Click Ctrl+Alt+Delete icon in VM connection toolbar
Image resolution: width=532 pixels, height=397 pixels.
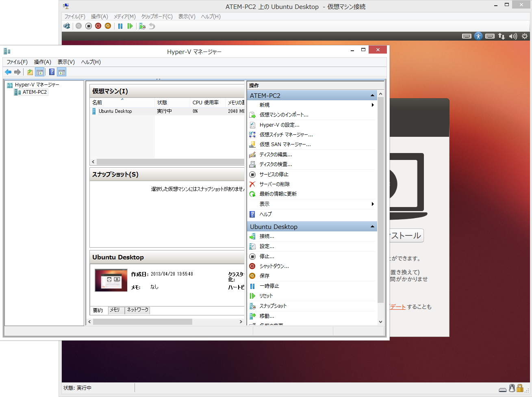pyautogui.click(x=67, y=26)
